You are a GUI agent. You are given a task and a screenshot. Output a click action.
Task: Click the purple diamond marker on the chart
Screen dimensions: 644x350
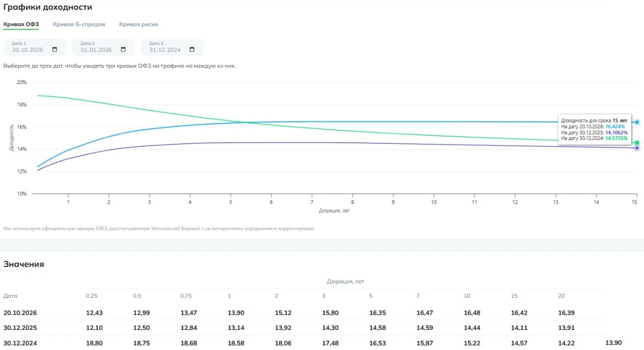pos(637,148)
